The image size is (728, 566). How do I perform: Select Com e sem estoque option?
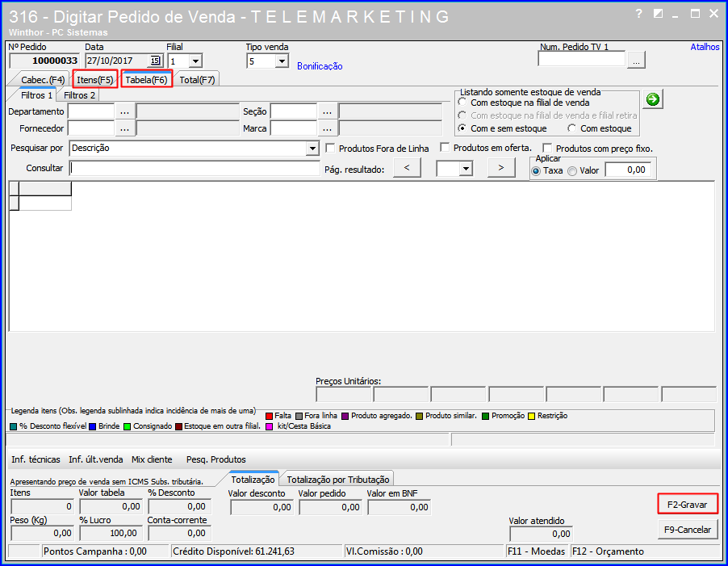click(462, 128)
